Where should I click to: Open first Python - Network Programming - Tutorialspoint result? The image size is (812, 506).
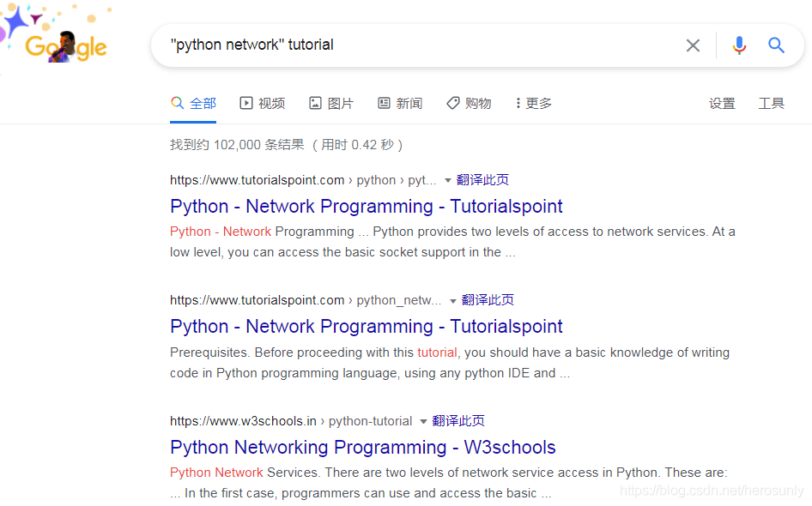click(x=367, y=207)
